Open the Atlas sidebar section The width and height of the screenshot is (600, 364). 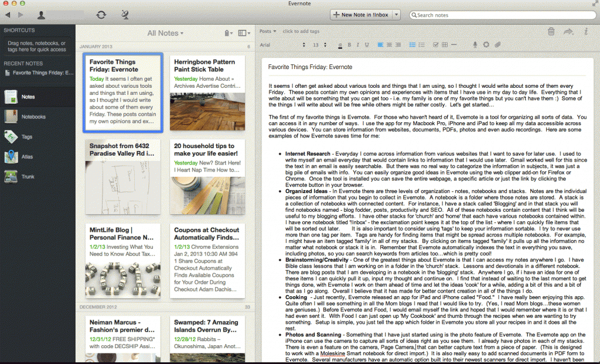coord(37,156)
